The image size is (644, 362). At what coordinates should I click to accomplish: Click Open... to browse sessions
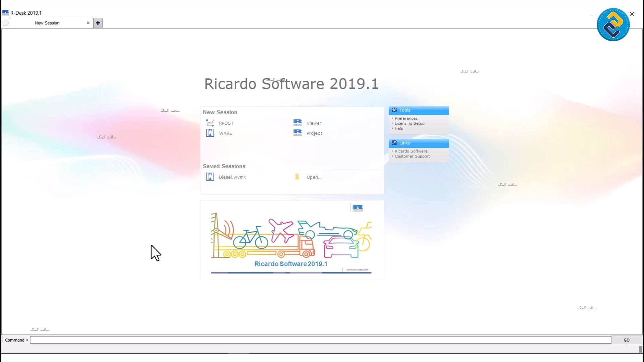click(x=314, y=177)
